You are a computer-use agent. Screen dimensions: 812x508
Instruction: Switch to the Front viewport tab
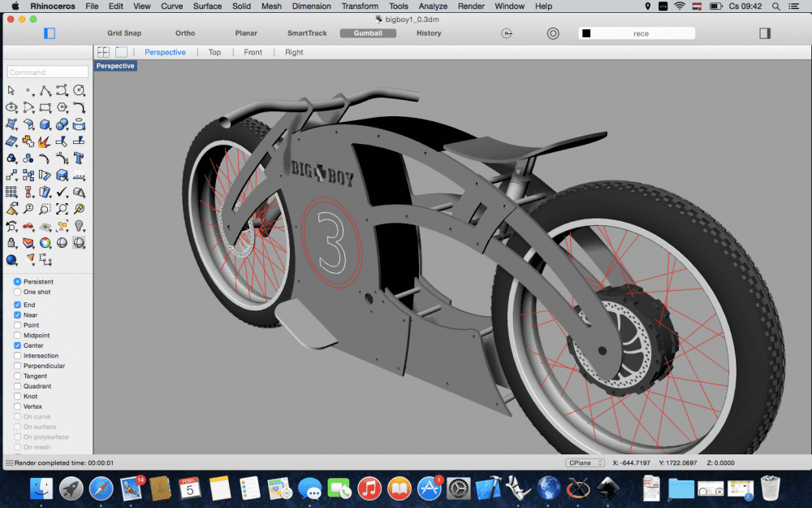pyautogui.click(x=253, y=52)
